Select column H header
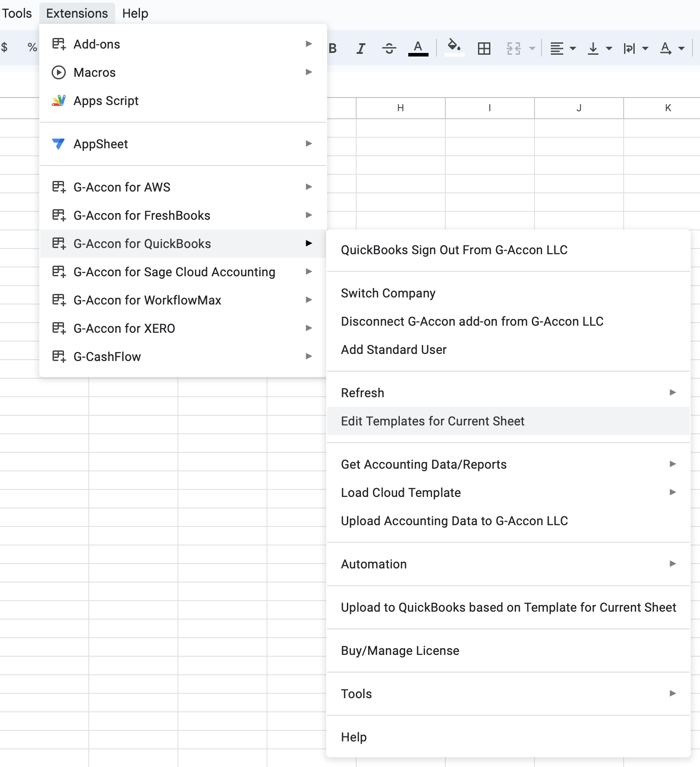700x767 pixels. [401, 108]
